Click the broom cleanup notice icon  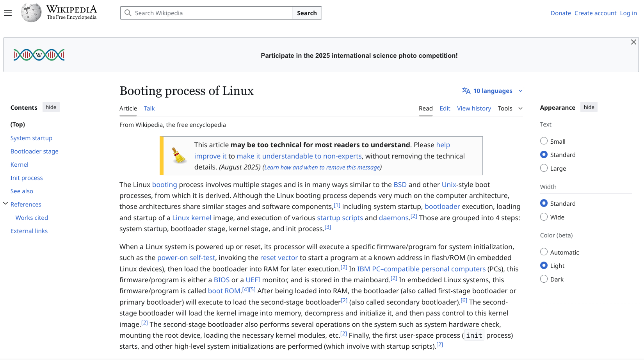tap(179, 155)
